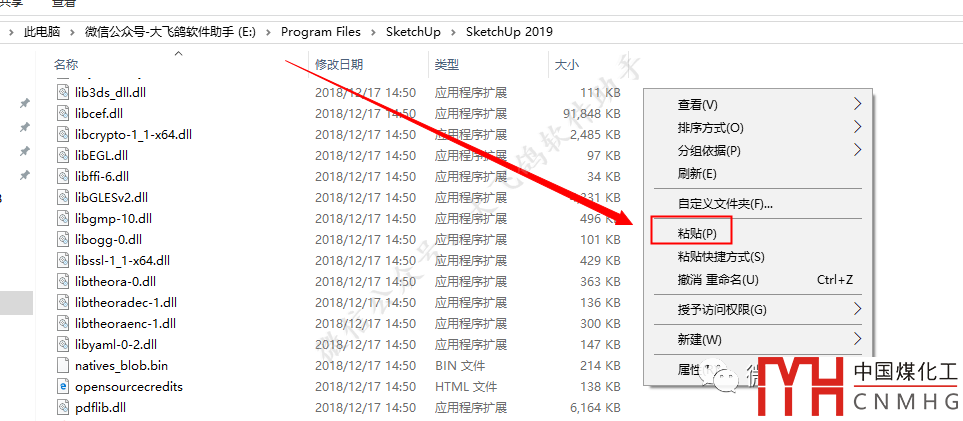Select the file name pdflib.dll
The width and height of the screenshot is (963, 421).
101,407
